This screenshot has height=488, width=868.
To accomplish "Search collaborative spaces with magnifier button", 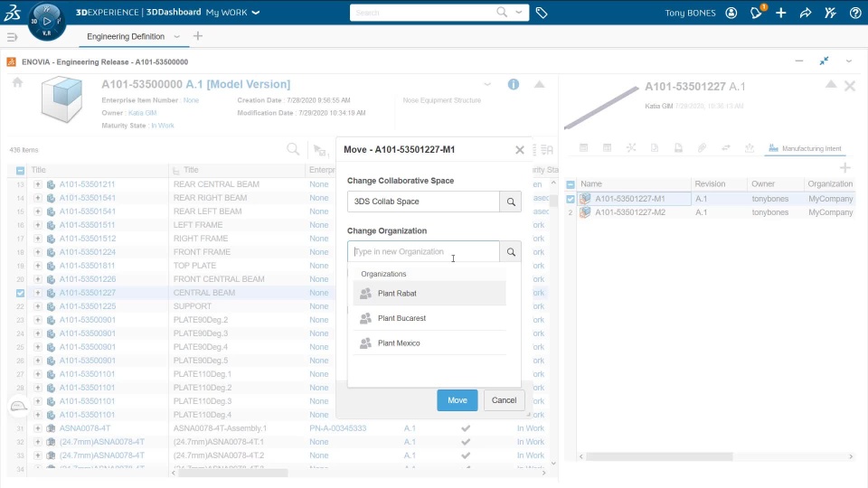I will tap(510, 202).
